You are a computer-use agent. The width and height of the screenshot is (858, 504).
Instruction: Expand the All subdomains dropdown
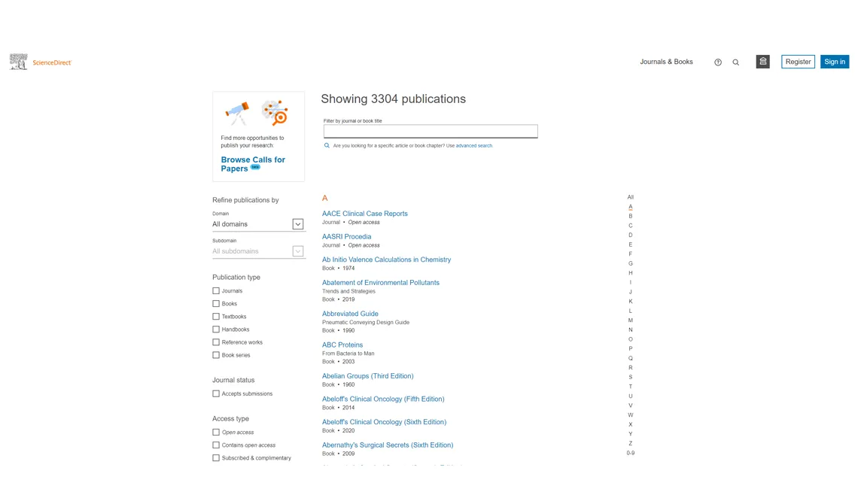[257, 251]
